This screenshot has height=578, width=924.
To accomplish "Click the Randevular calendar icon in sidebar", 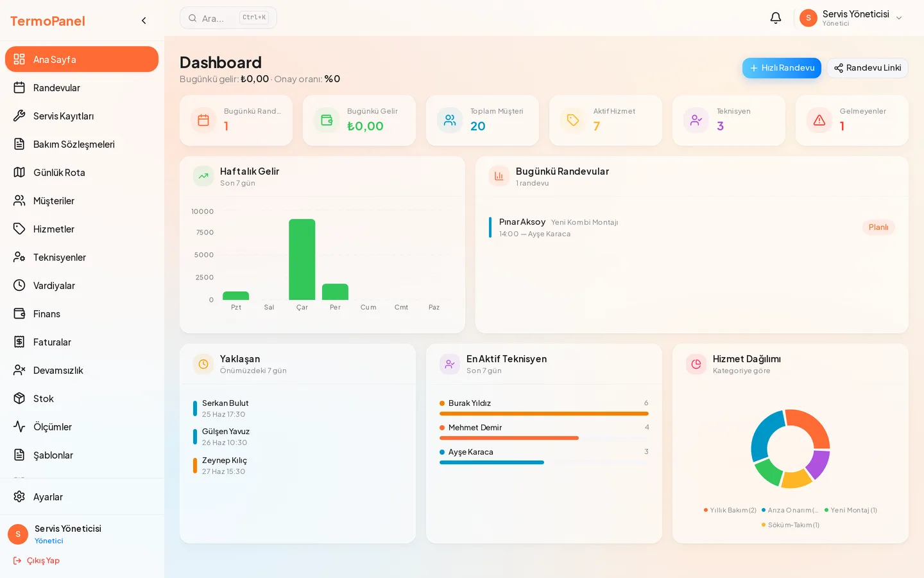I will (19, 87).
